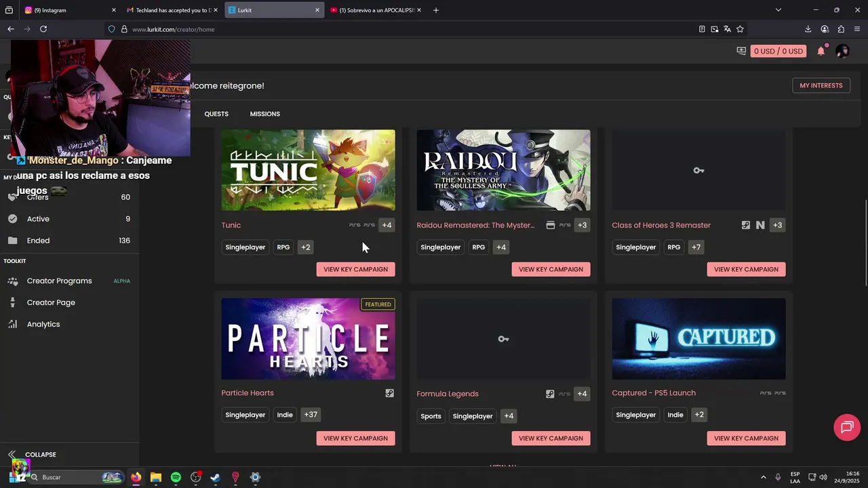
Task: Expand the +37 tags on Particle Hearts
Action: pyautogui.click(x=311, y=415)
